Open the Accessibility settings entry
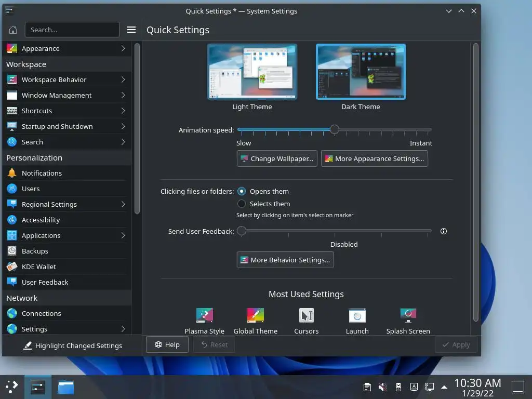Screen dimensions: 532x399 click(67, 220)
